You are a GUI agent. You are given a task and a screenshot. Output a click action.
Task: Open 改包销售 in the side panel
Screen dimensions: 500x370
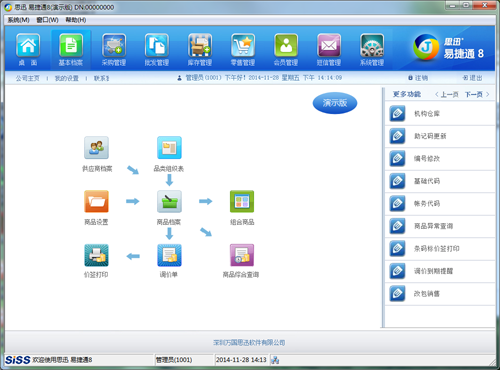[x=440, y=294]
